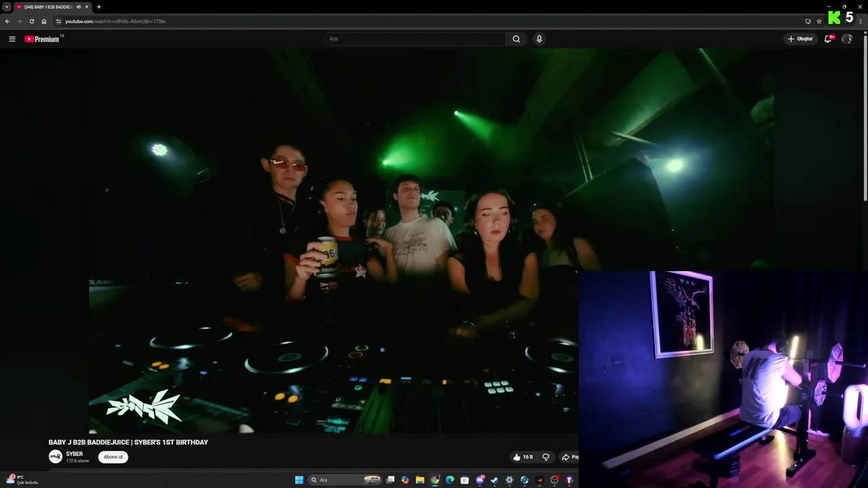
Task: Open the SYBER channel name link
Action: tap(75, 454)
